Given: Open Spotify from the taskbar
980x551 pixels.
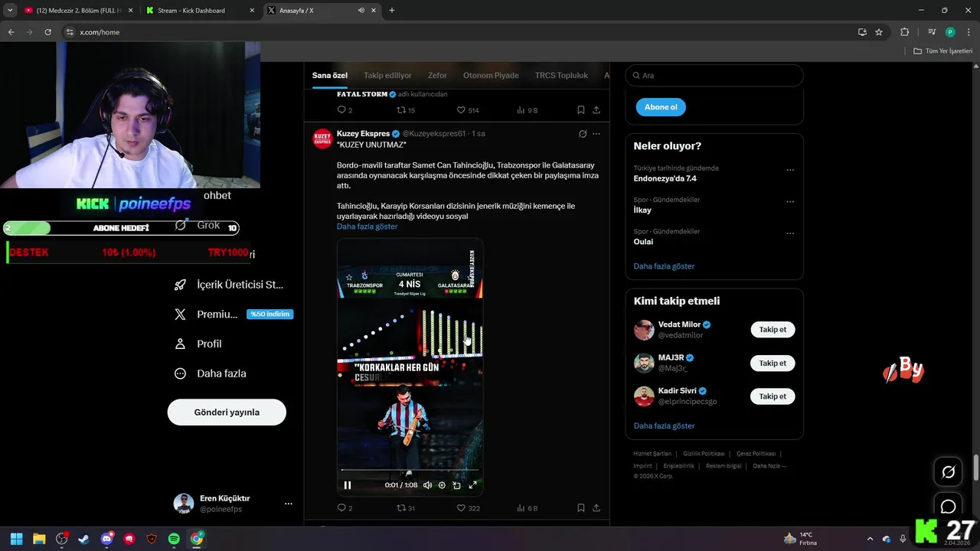Looking at the screenshot, I should pyautogui.click(x=174, y=539).
